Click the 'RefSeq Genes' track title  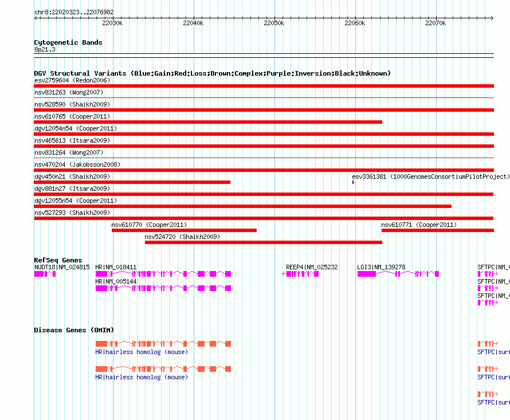tap(58, 260)
